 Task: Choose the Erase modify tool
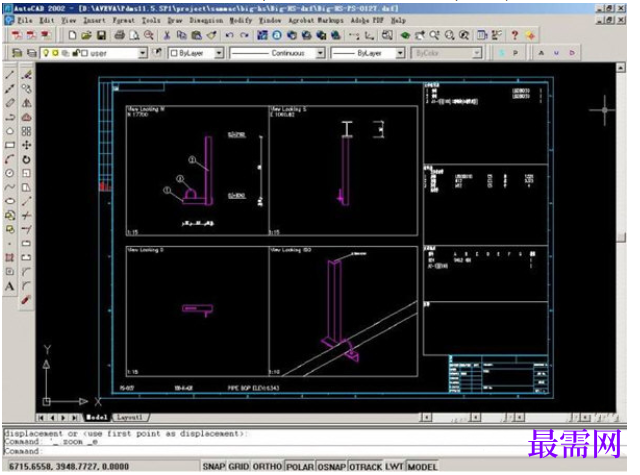27,75
